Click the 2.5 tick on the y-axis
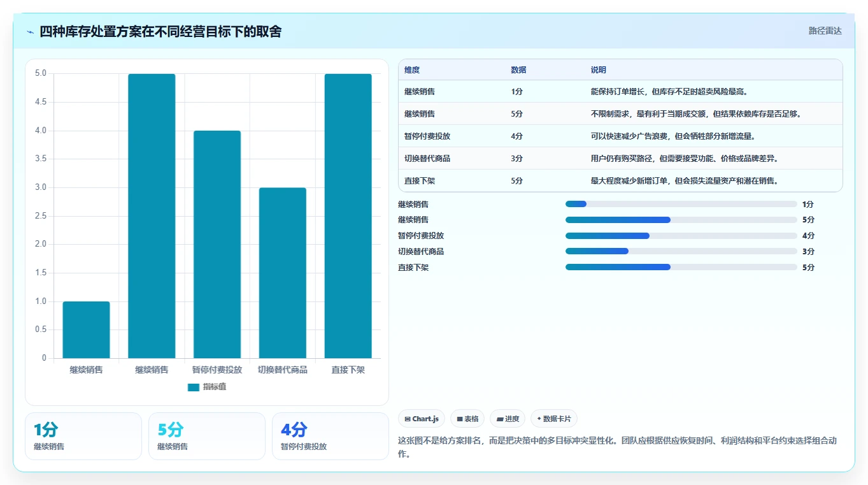The image size is (868, 485). pos(41,216)
